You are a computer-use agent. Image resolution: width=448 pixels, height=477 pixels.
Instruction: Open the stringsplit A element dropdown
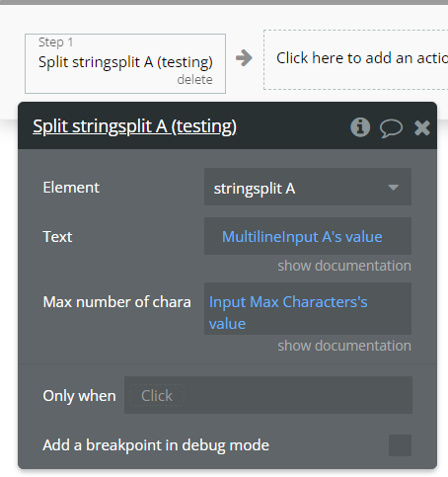(x=308, y=187)
